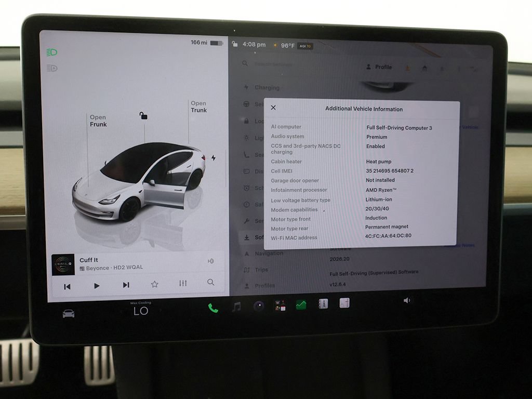532x399 pixels.
Task: Toggle the headlights indicator icon
Action: click(51, 52)
